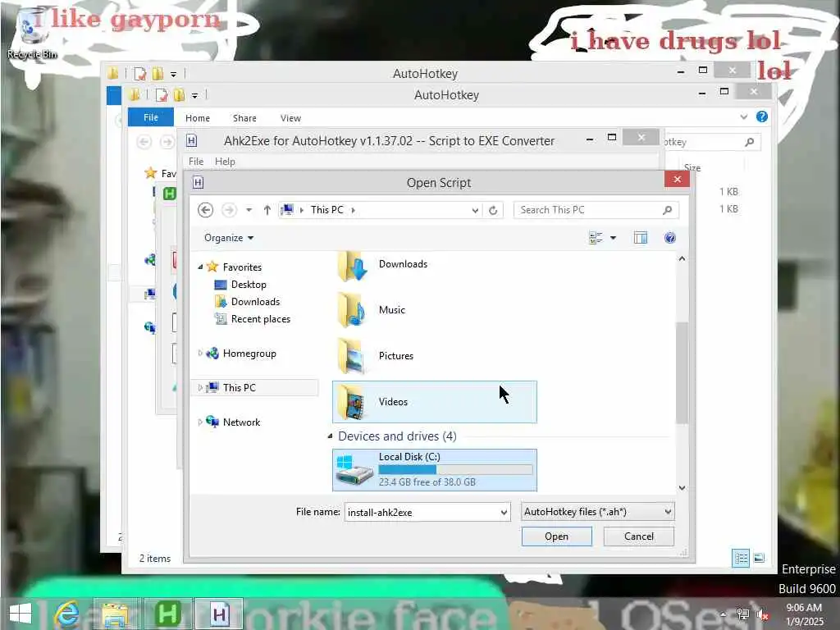Collapse the Favorites tree group

(200, 267)
